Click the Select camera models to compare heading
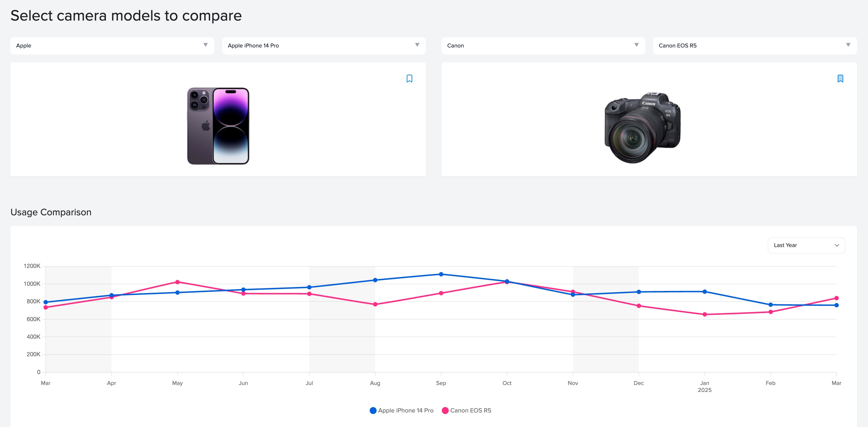Viewport: 868px width, 427px height. pos(126,15)
